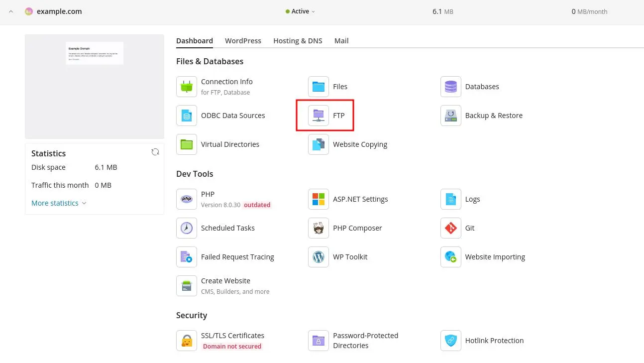Viewport: 644px width, 363px height.
Task: Collapse the example.com domain row
Action: [x=11, y=11]
